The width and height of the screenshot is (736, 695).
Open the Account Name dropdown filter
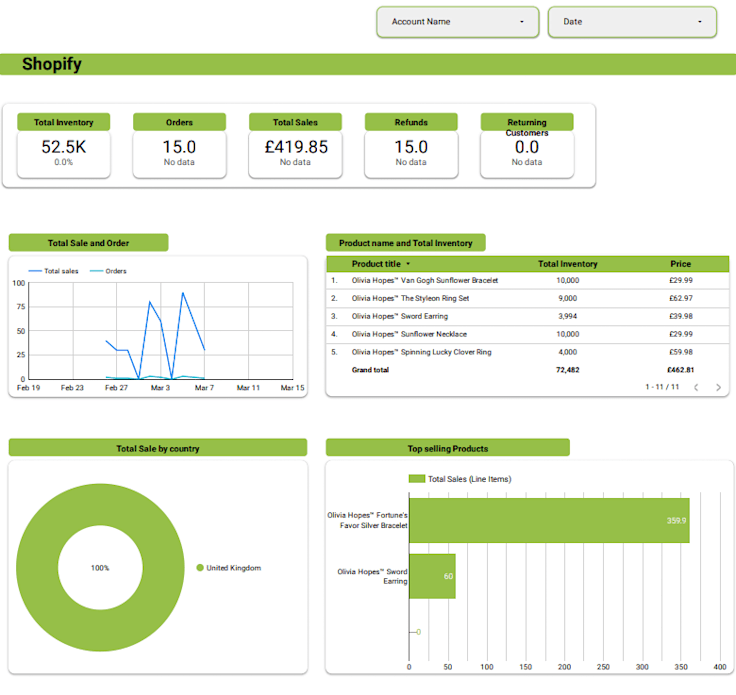pyautogui.click(x=458, y=22)
